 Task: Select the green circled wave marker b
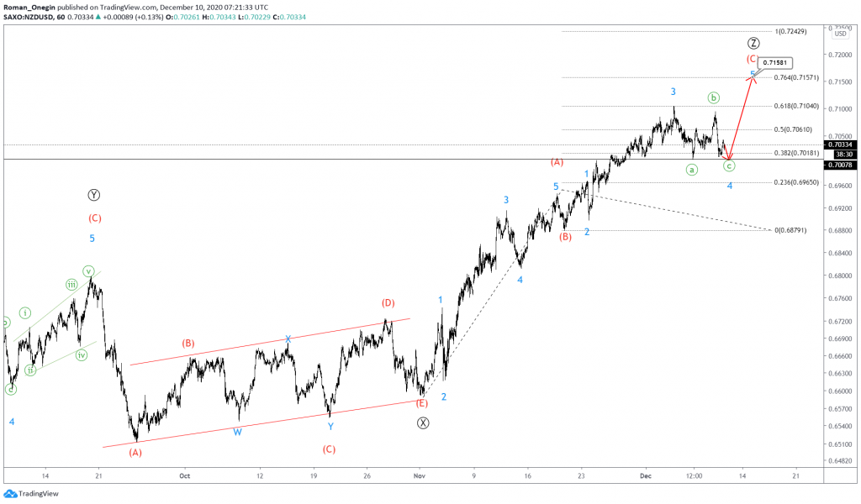[713, 98]
